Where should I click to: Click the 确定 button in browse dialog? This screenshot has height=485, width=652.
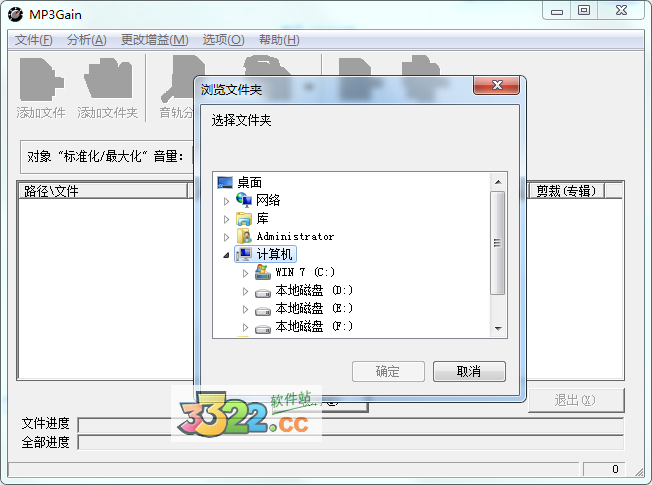[388, 371]
